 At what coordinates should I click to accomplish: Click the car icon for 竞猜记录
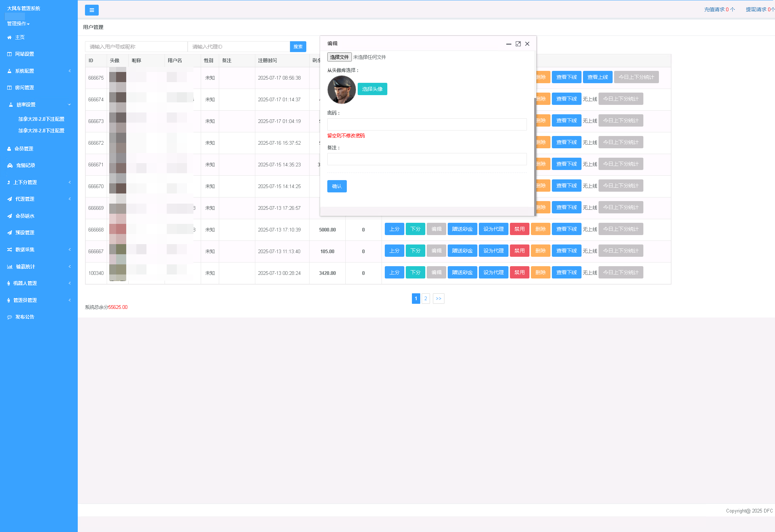[10, 165]
